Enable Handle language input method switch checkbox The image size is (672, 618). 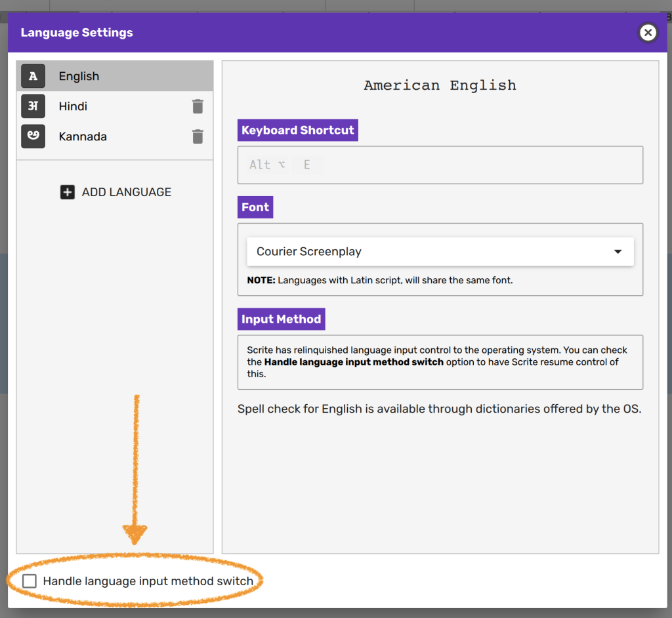pos(30,581)
